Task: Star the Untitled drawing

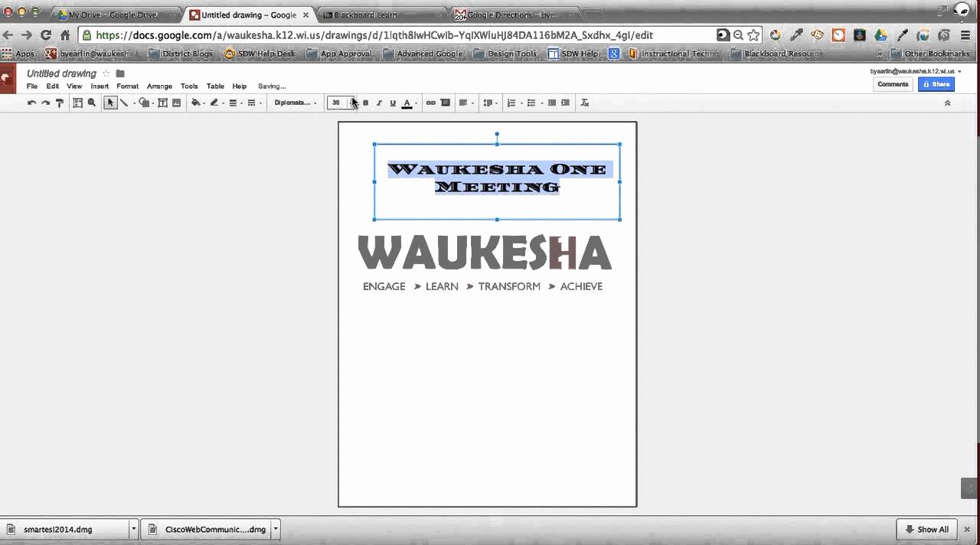Action: (x=106, y=73)
